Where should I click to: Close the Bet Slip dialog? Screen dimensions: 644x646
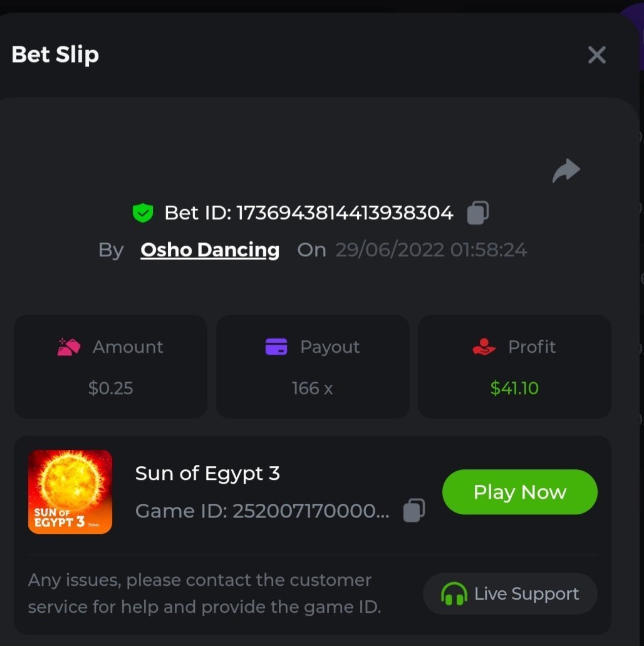(x=596, y=55)
